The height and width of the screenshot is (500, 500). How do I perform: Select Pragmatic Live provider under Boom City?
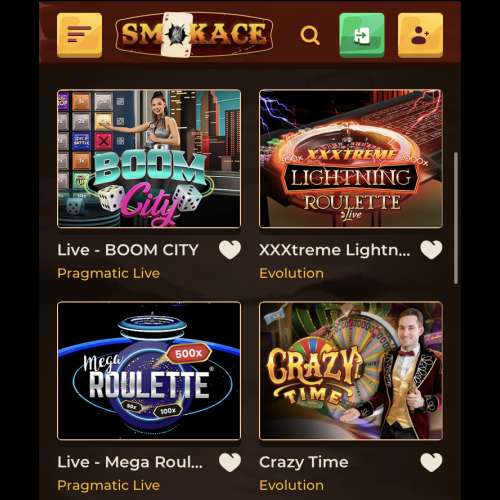point(109,273)
